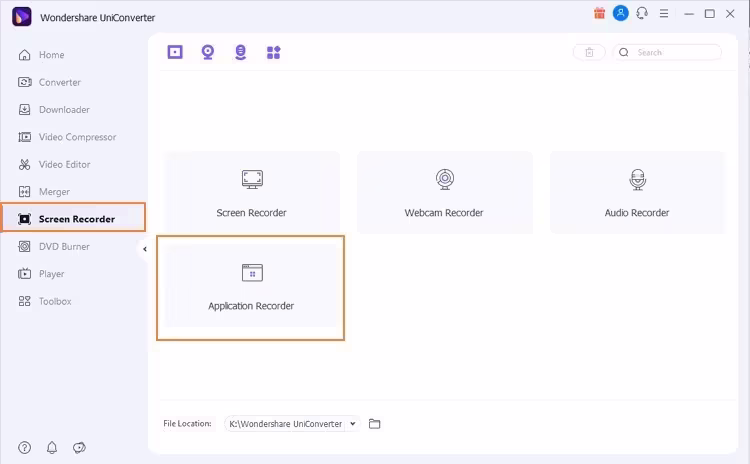
Task: Click the search magnifier icon
Action: tap(624, 52)
